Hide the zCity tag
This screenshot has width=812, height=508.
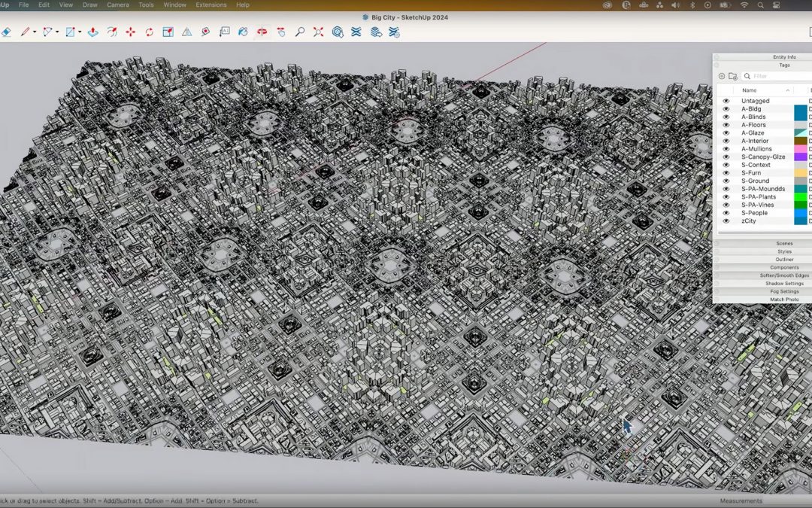[726, 221]
